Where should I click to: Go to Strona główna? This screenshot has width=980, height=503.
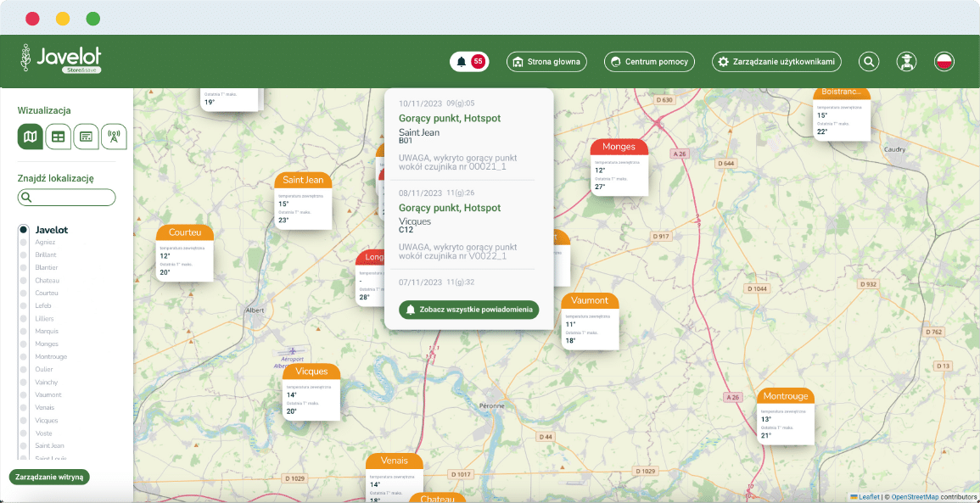pyautogui.click(x=547, y=62)
